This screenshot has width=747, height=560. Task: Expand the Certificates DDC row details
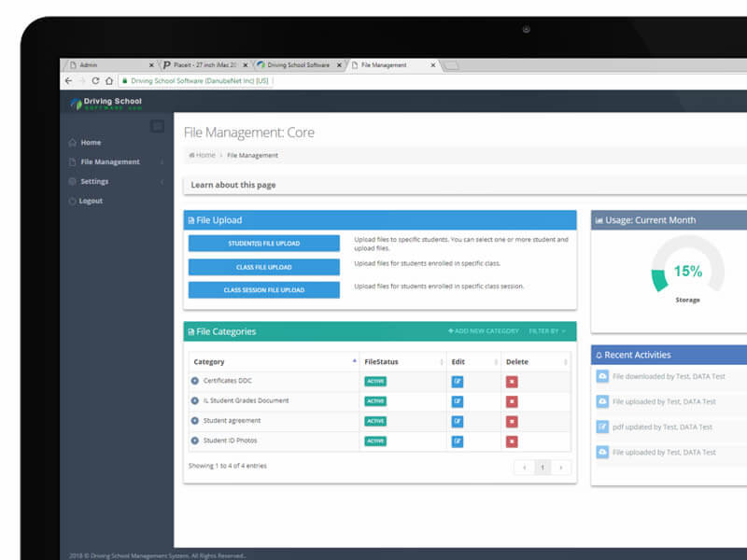[x=195, y=381]
